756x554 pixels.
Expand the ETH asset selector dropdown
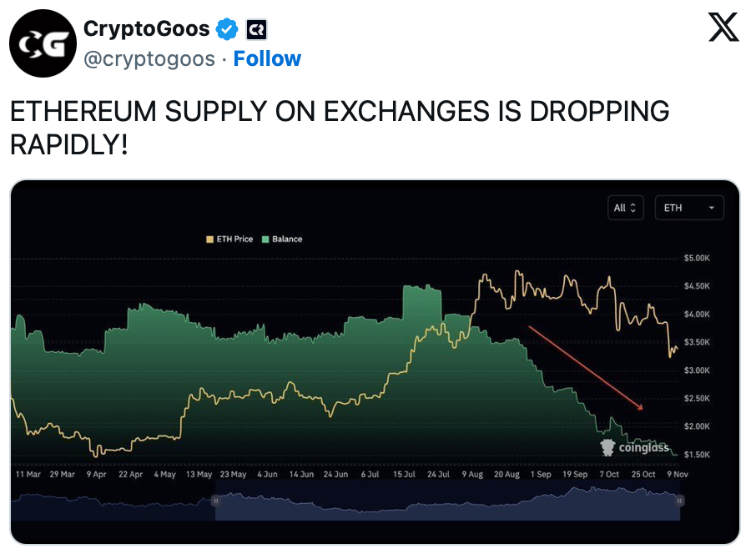point(689,208)
